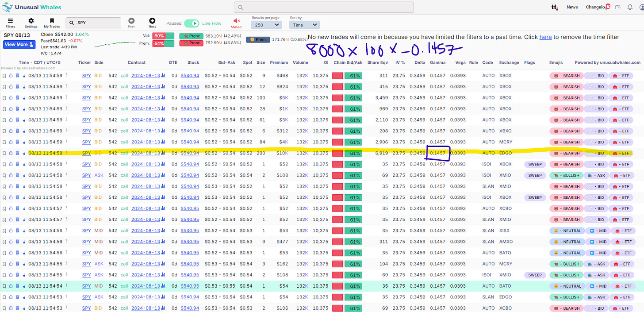
Task: Click SWEEP flag in $108 11:54:55 row
Action: [x=535, y=275]
